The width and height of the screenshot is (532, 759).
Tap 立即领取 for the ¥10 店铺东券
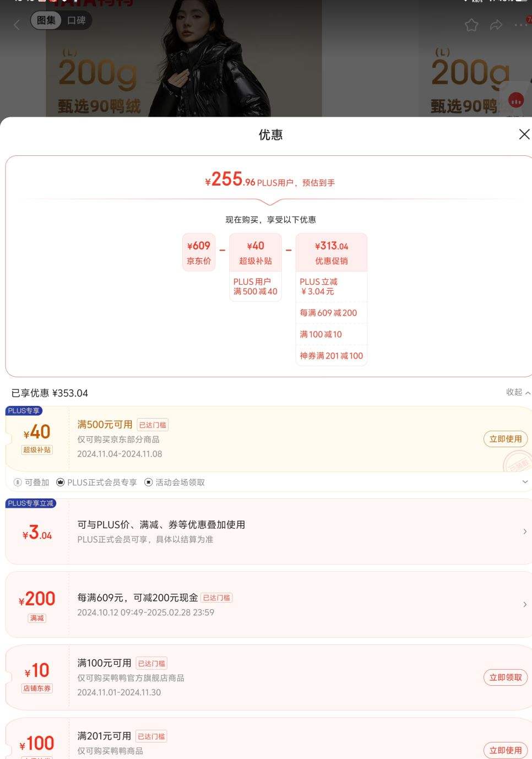(505, 677)
